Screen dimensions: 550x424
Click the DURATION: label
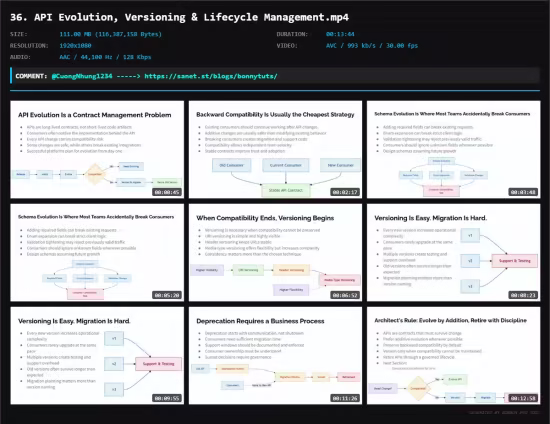click(292, 34)
